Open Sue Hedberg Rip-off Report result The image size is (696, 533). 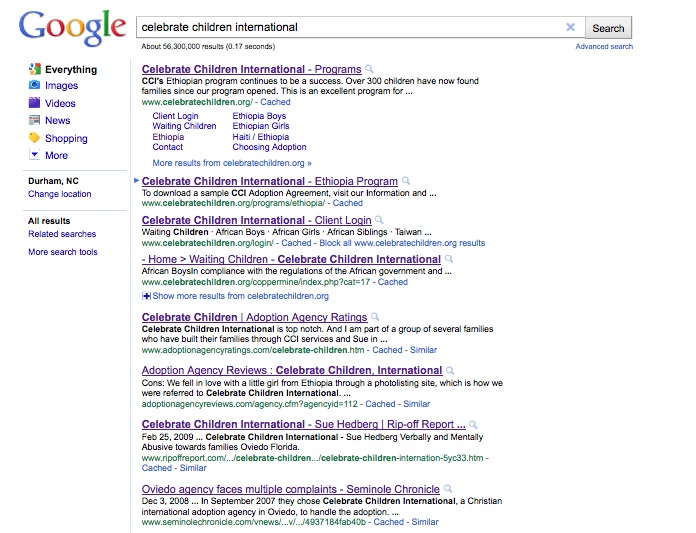pyautogui.click(x=304, y=424)
